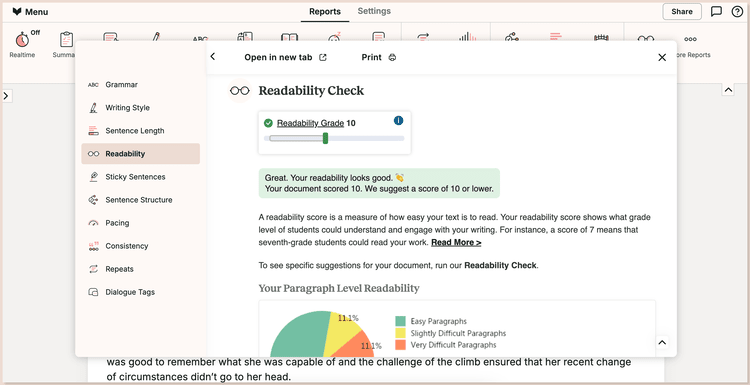Click the ABC Grammar icon in toolbar
750x385 pixels.
coord(200,38)
